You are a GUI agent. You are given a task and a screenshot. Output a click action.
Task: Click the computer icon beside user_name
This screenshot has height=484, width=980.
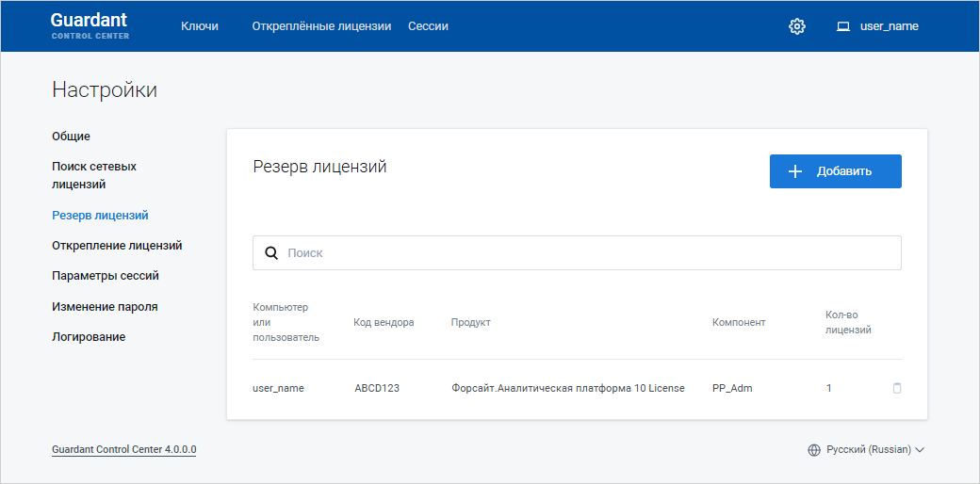pyautogui.click(x=843, y=26)
